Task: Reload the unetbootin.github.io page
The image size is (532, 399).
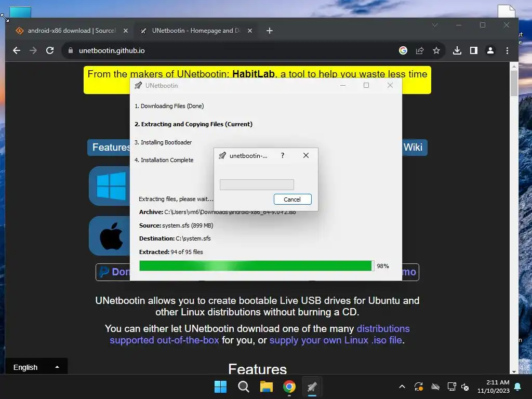Action: pos(50,50)
